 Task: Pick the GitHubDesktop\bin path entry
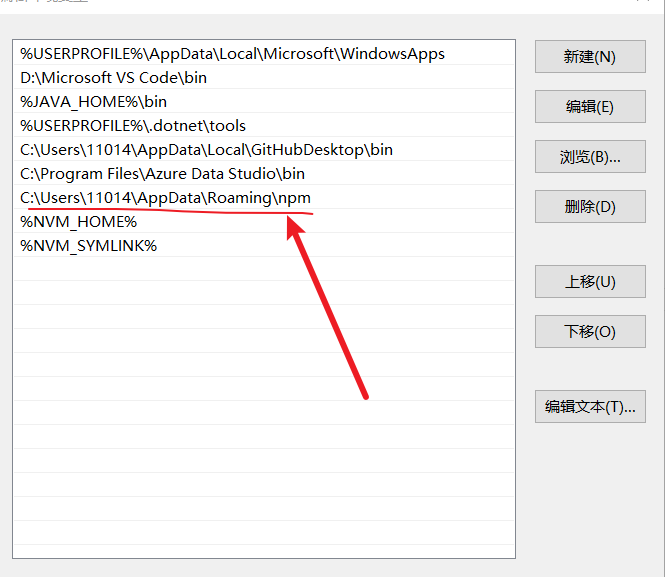(206, 150)
